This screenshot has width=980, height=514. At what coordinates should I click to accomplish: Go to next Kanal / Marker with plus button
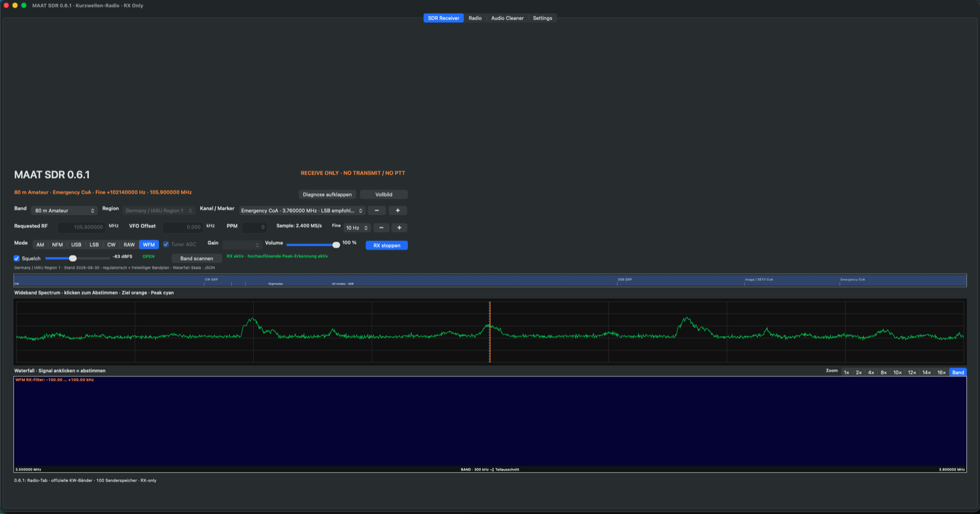tap(397, 211)
